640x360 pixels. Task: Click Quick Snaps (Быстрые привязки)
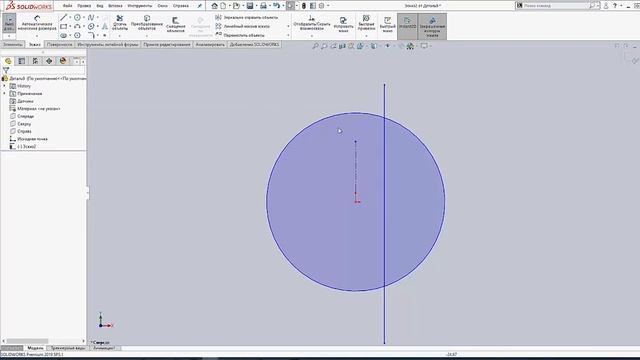coord(366,23)
